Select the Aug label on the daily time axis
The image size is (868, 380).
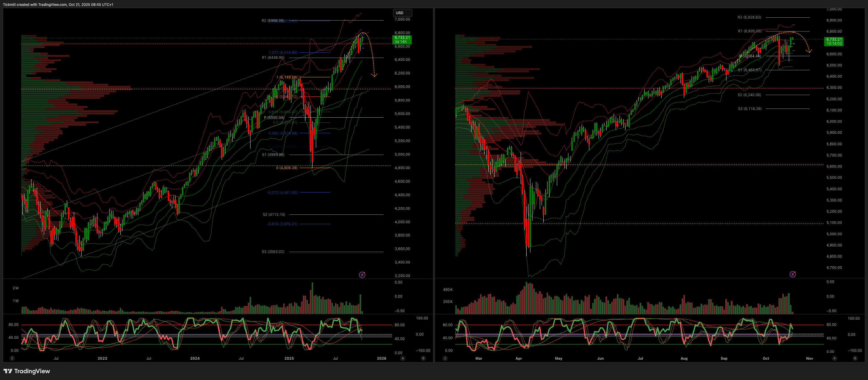tap(684, 358)
